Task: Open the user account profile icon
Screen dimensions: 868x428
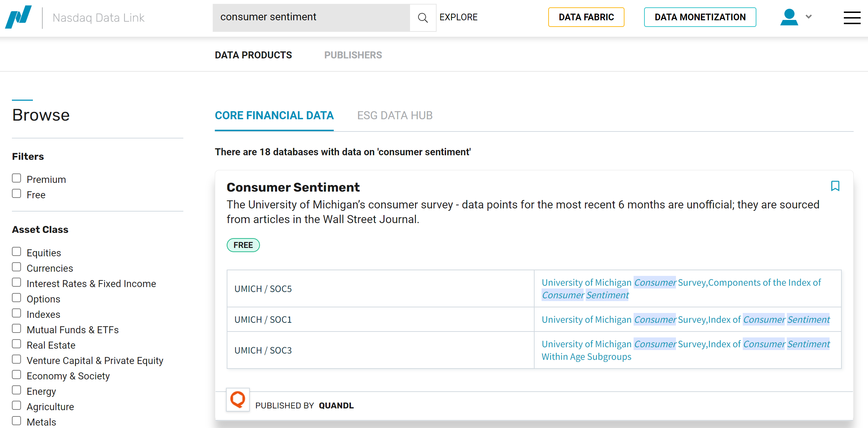Action: 789,17
